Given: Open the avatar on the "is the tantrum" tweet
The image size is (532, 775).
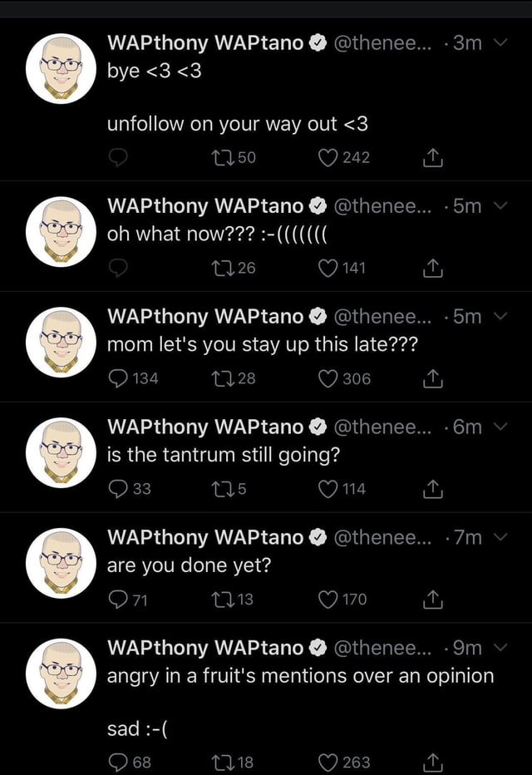Looking at the screenshot, I should pos(61,452).
